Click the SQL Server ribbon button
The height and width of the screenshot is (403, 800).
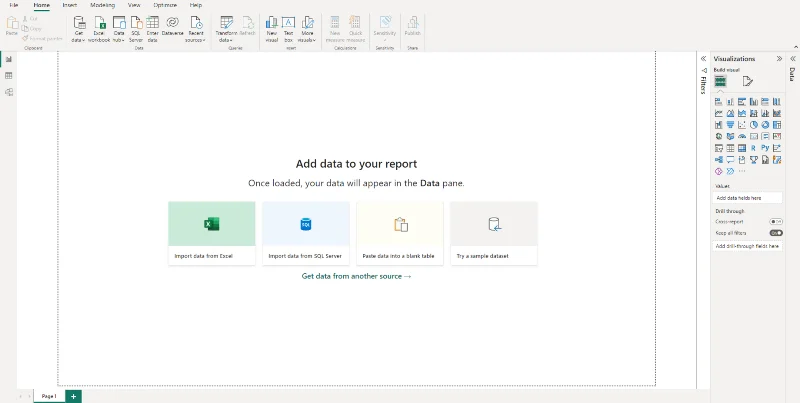[x=136, y=29]
